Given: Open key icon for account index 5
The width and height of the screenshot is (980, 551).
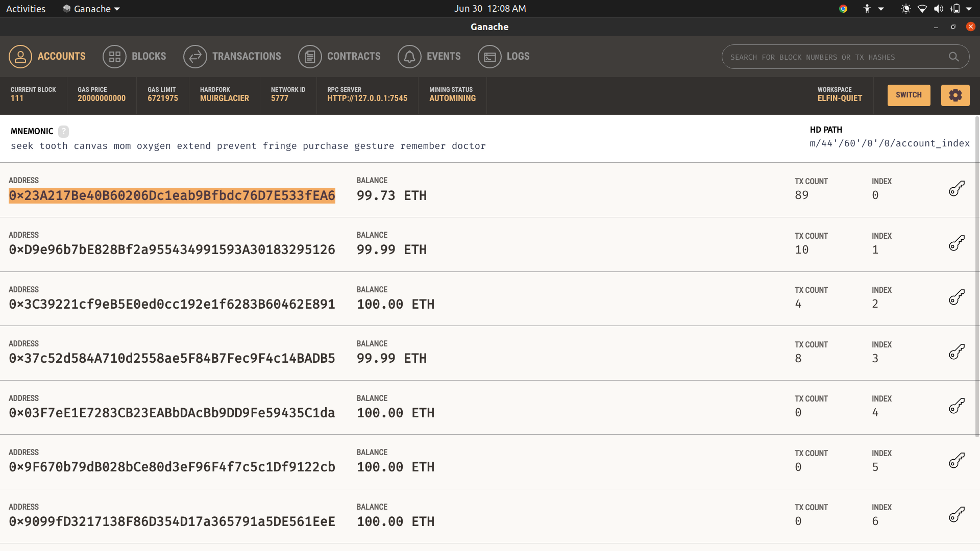Looking at the screenshot, I should point(957,461).
